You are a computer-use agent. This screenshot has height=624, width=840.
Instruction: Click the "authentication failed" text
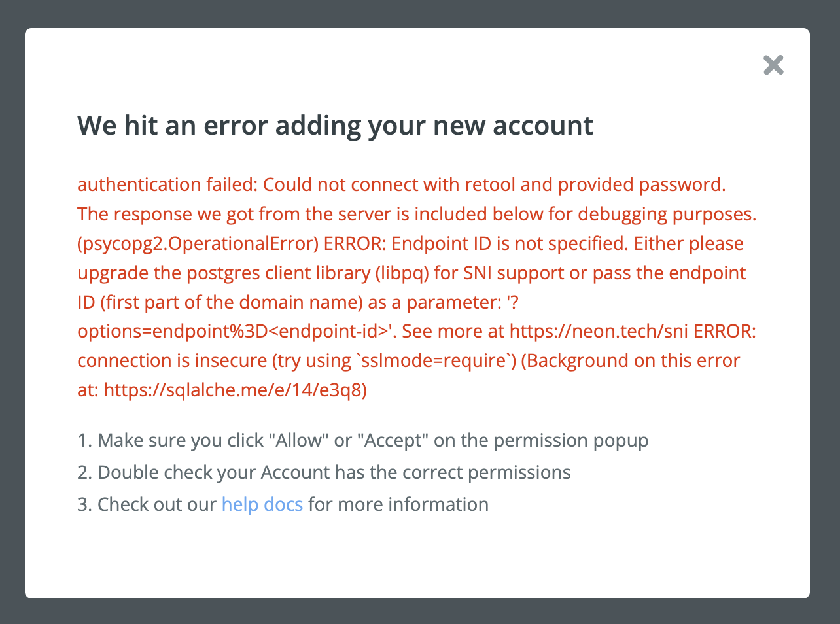coord(166,184)
